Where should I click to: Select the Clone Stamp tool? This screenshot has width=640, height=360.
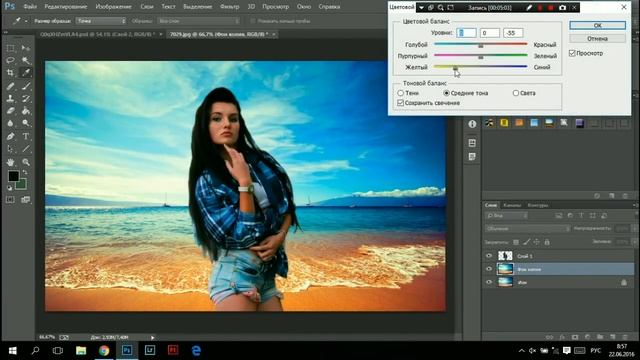click(10, 98)
